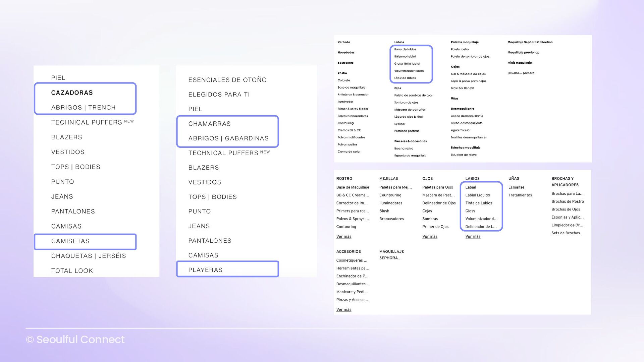This screenshot has height=362, width=644.
Task: Expand Ver más under OJOS column
Action: [429, 237]
